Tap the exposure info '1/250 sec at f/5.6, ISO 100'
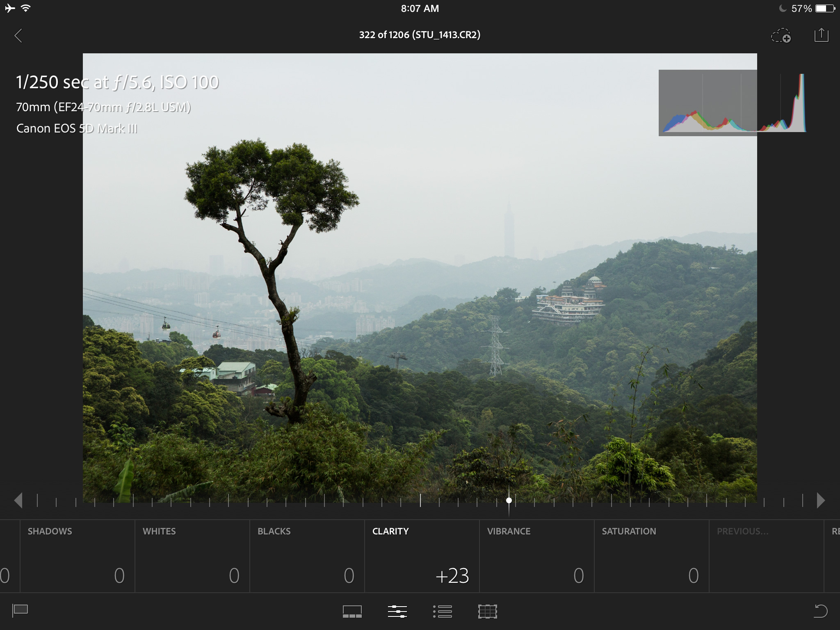 point(117,82)
